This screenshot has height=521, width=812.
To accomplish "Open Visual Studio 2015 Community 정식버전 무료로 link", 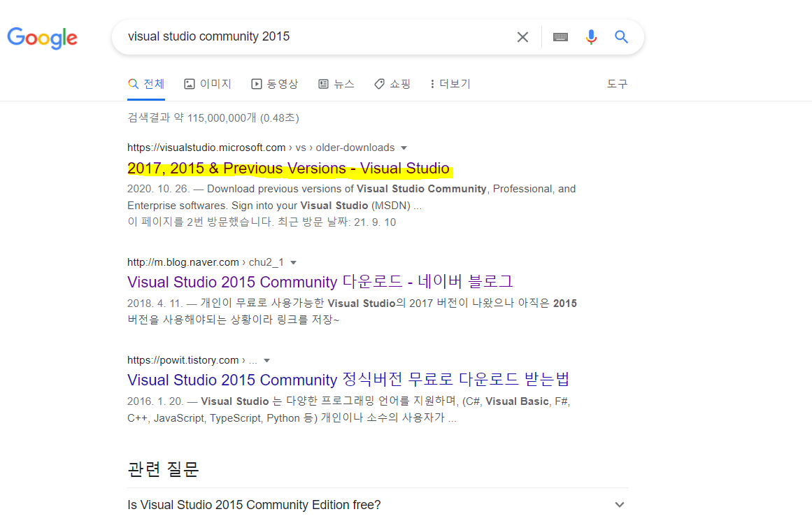I will (x=348, y=380).
